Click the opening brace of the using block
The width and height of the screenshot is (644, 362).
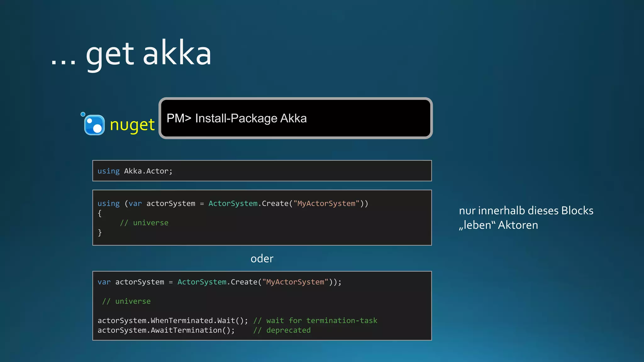click(x=100, y=213)
